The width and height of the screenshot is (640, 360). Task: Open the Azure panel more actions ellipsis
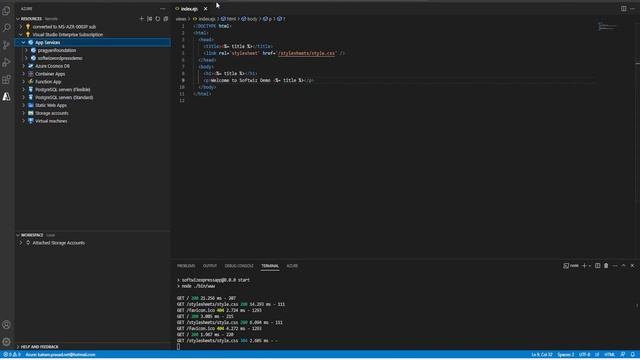(x=162, y=9)
